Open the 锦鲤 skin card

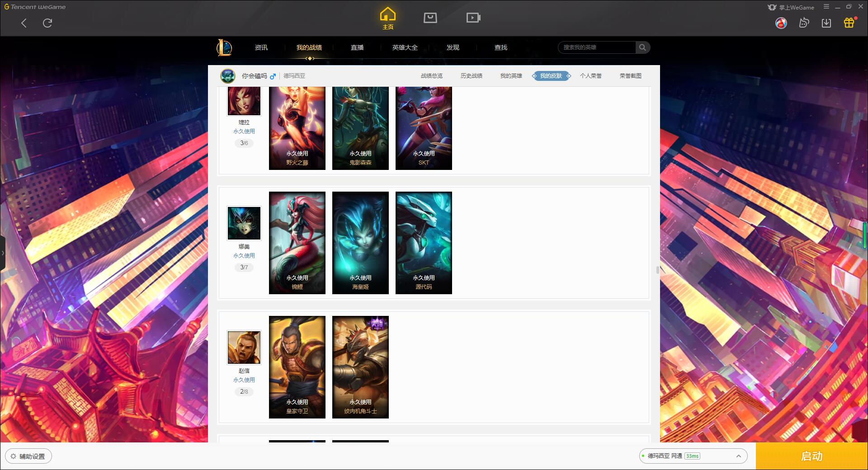coord(297,243)
